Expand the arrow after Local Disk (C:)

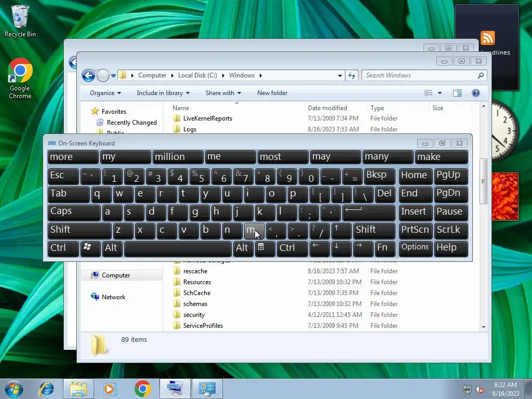click(x=223, y=75)
